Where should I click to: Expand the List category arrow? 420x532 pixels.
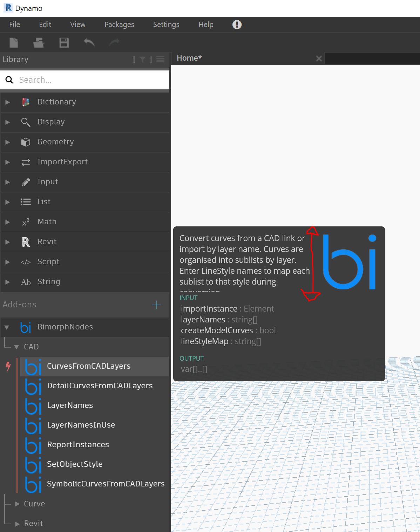[x=7, y=202]
